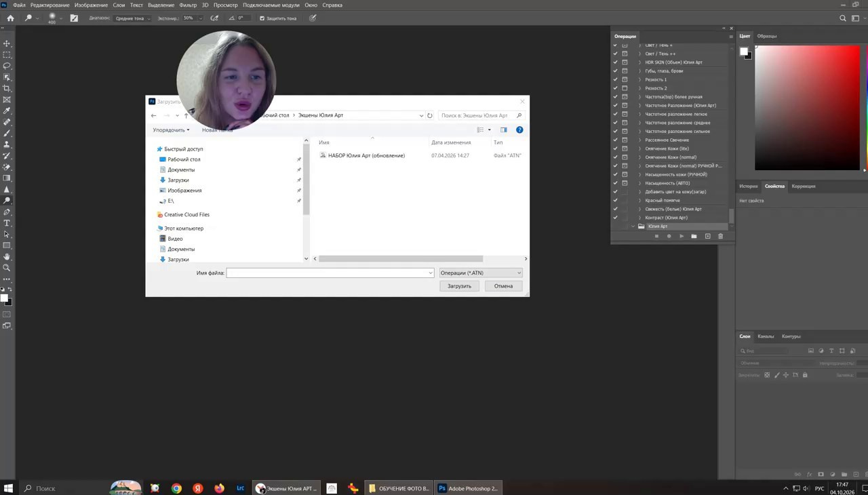Screen dimensions: 868x495
Task: Click the Help icon in file dialog
Action: [x=519, y=130]
